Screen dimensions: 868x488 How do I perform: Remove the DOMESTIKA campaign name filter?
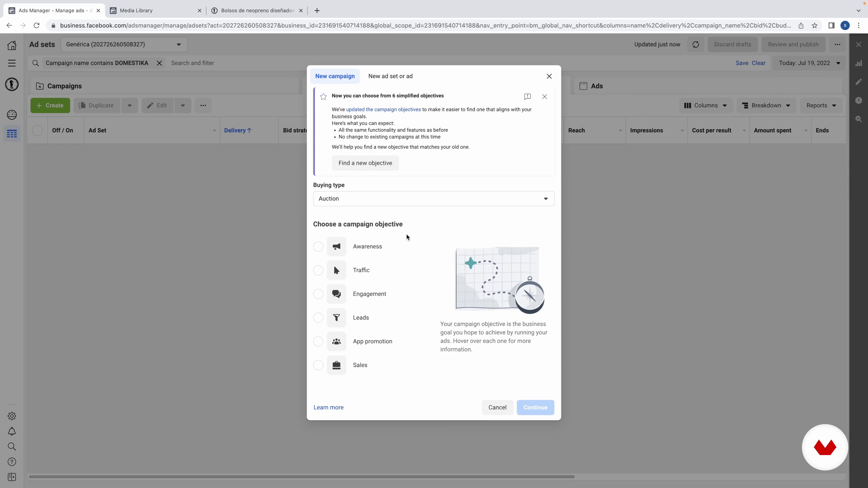click(x=159, y=63)
